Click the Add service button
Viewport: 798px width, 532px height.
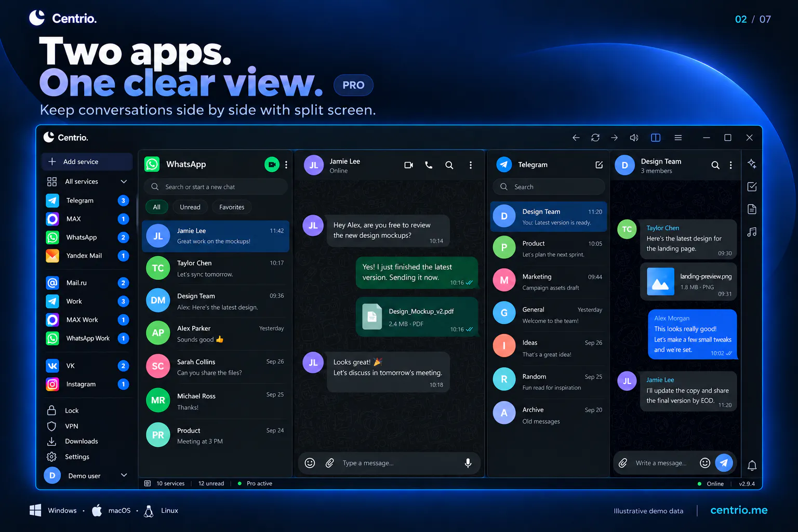87,162
